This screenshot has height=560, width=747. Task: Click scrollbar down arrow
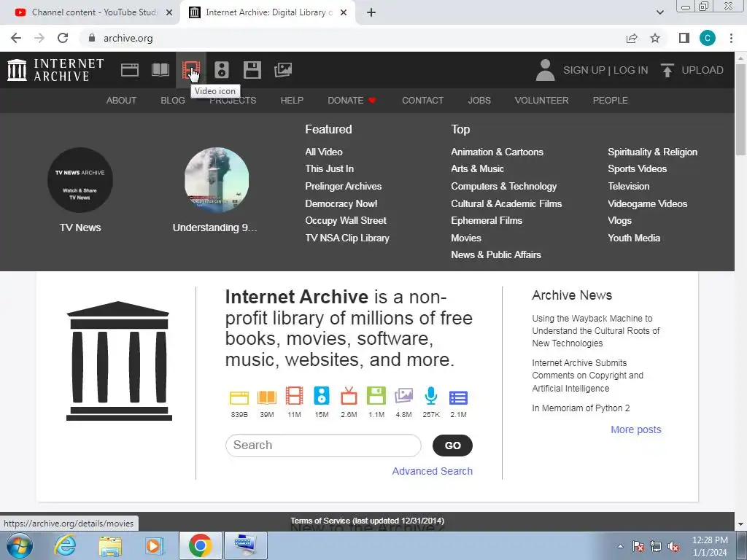coord(740,524)
